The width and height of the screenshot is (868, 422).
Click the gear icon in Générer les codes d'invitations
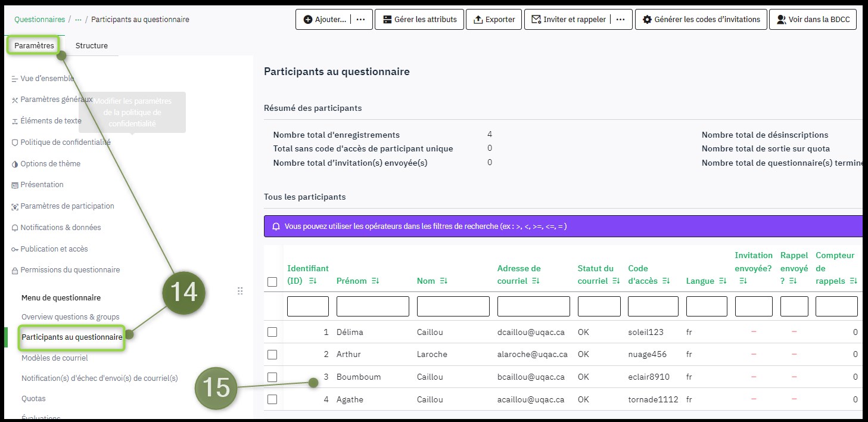pyautogui.click(x=647, y=20)
